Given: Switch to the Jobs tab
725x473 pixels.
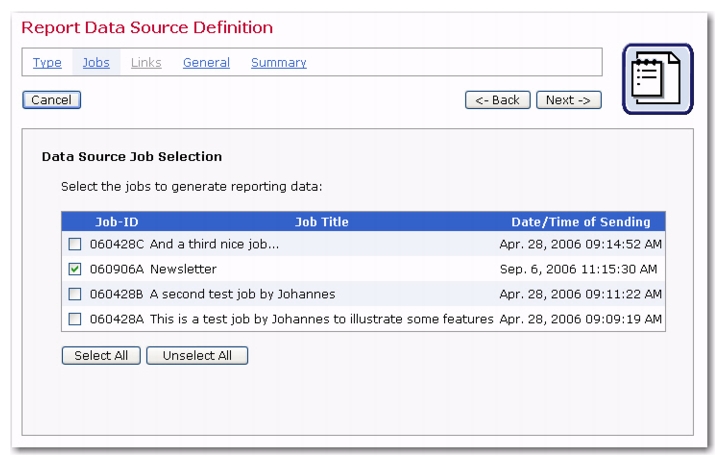Looking at the screenshot, I should (96, 62).
